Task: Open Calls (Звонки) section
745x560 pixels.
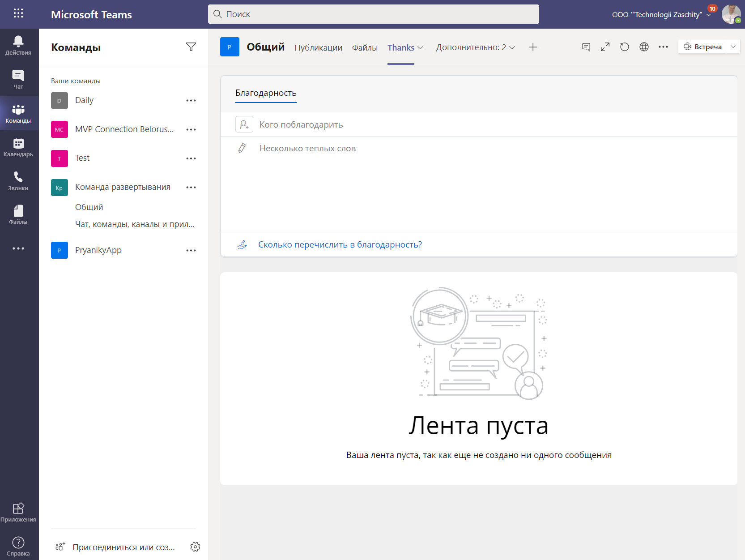Action: [18, 181]
